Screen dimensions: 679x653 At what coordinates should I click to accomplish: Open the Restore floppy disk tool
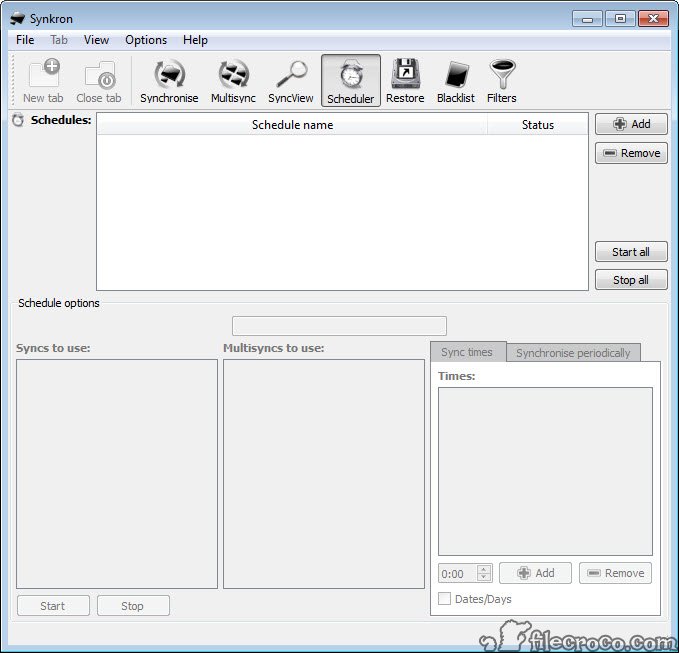click(x=405, y=81)
